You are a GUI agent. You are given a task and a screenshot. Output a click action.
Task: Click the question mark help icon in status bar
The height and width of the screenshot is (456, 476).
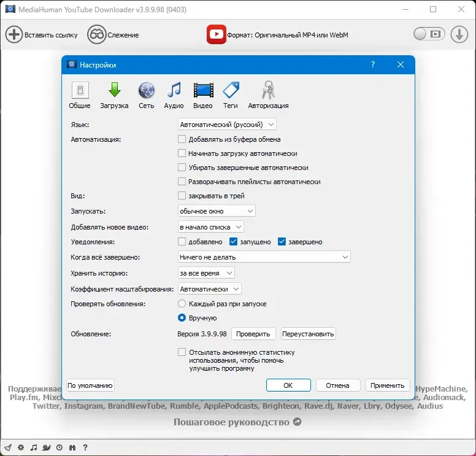click(x=85, y=447)
